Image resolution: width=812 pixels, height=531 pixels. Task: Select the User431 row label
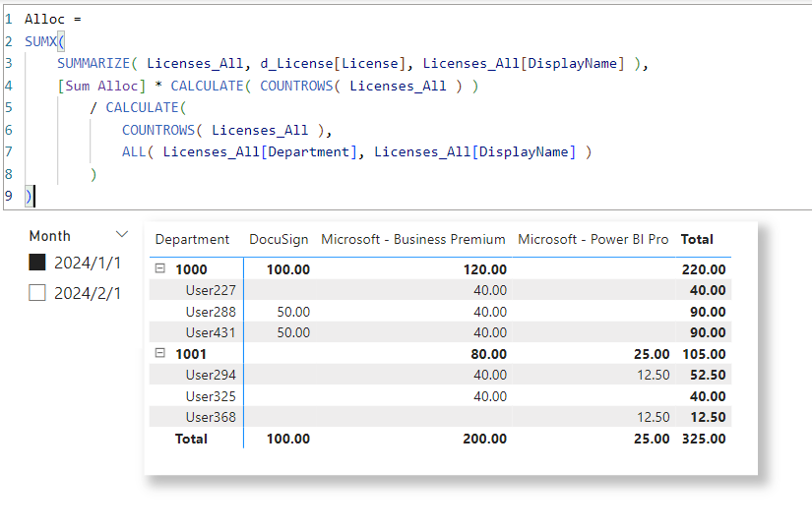[x=211, y=332]
